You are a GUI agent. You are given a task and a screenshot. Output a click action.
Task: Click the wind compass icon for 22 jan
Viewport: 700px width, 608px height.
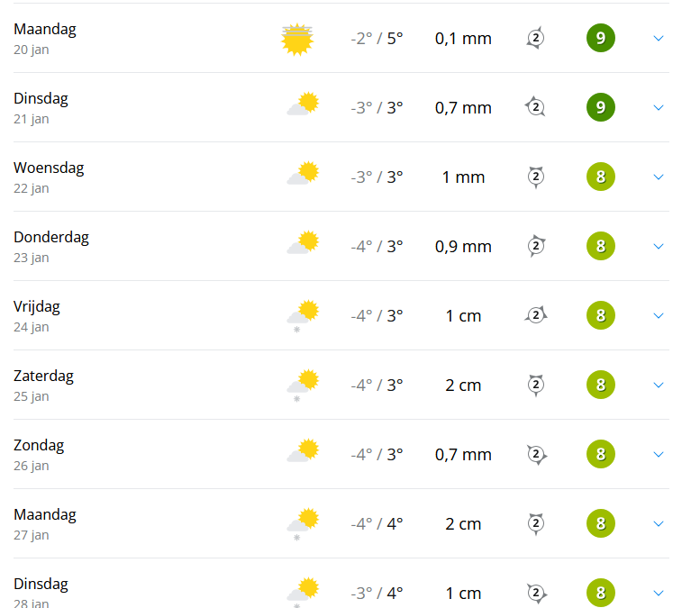pyautogui.click(x=536, y=177)
